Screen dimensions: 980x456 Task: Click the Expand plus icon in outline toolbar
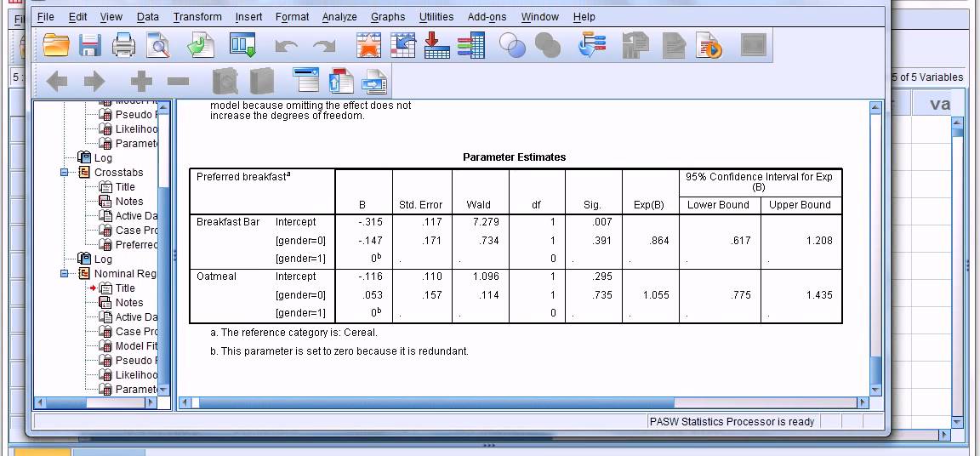(x=141, y=81)
